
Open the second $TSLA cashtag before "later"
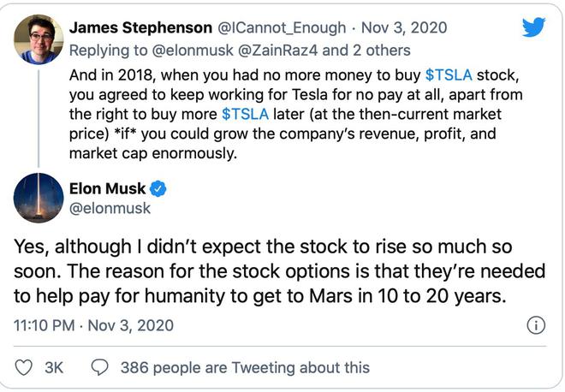coord(247,115)
